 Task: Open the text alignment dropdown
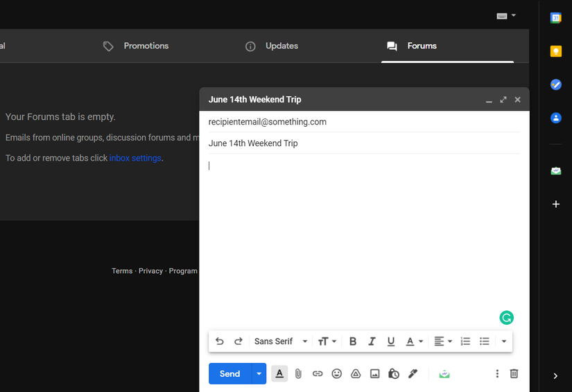point(443,341)
